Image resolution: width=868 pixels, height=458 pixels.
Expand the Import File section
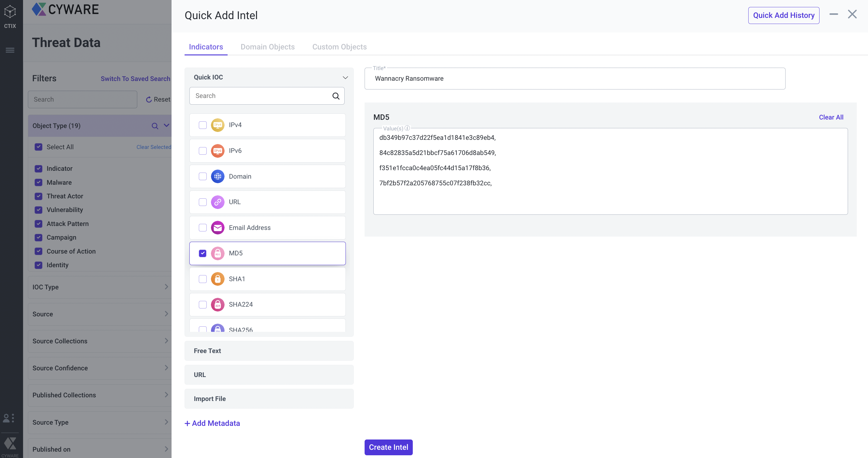click(x=269, y=399)
